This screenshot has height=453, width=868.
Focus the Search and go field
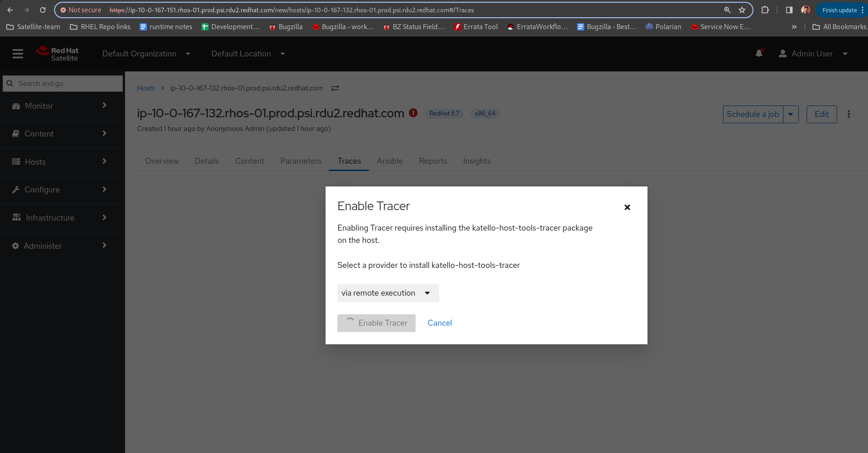tap(63, 84)
